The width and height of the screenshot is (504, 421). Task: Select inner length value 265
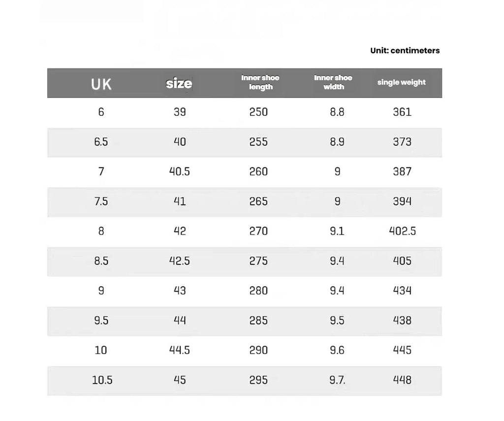pos(258,201)
